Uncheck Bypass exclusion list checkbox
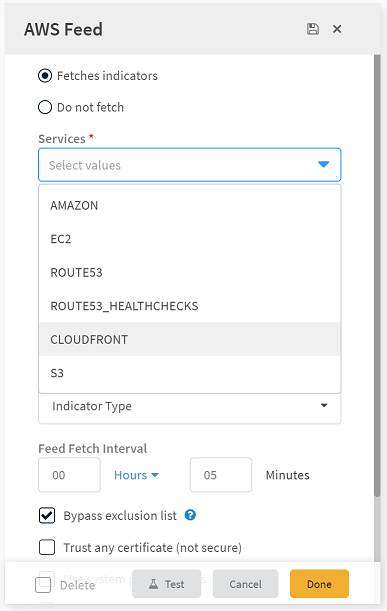Viewport: 387px width, 611px height. click(47, 516)
